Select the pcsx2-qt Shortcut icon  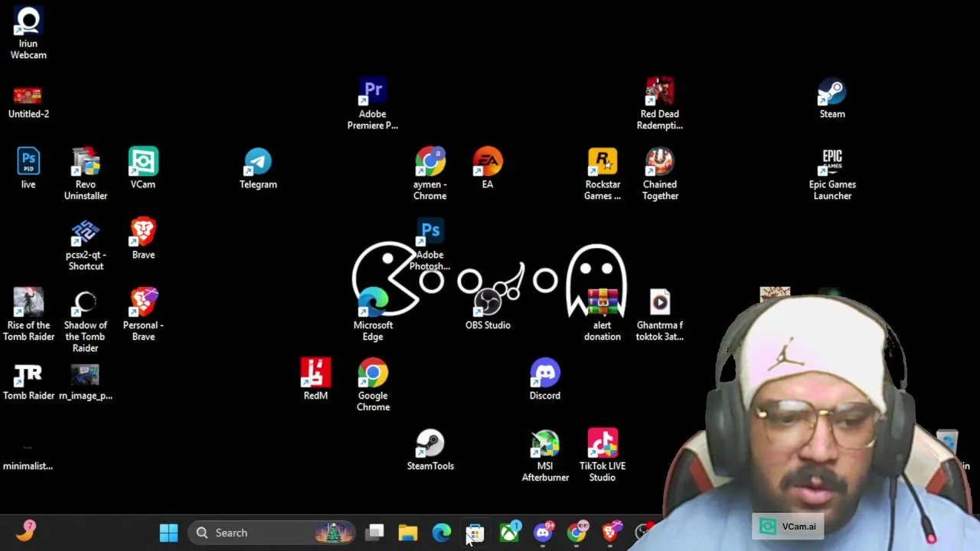pos(86,244)
